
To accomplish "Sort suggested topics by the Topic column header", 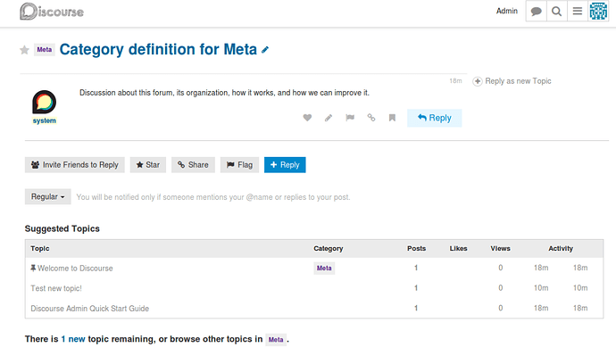I will (40, 248).
